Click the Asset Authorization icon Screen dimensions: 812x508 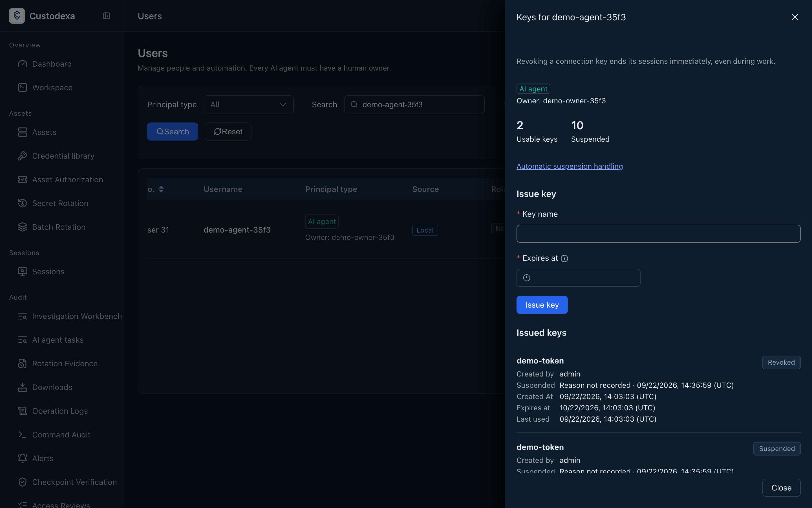tap(23, 179)
